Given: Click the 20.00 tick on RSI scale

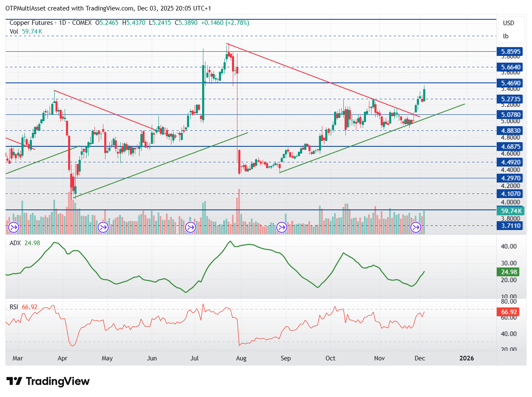Looking at the screenshot, I should 510,350.
